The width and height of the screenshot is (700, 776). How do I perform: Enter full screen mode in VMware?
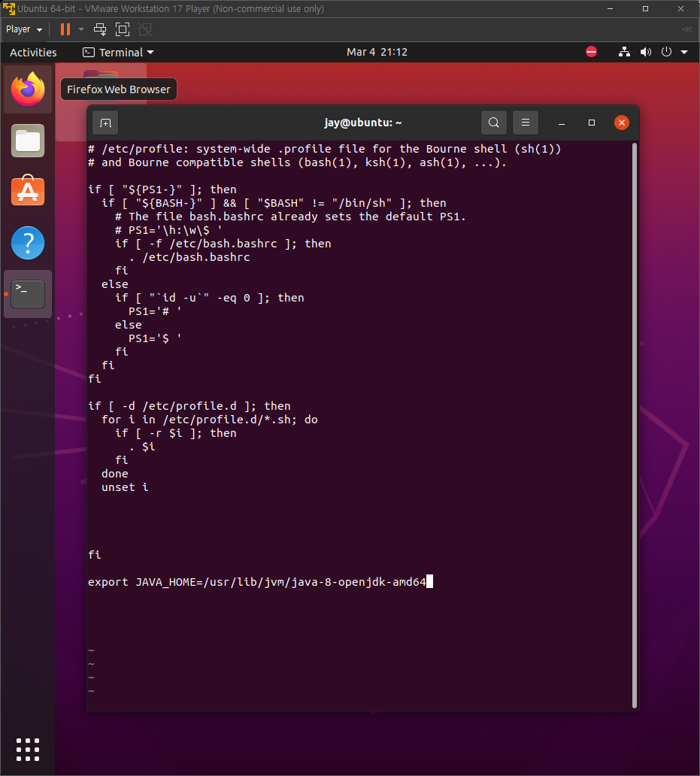tap(122, 29)
